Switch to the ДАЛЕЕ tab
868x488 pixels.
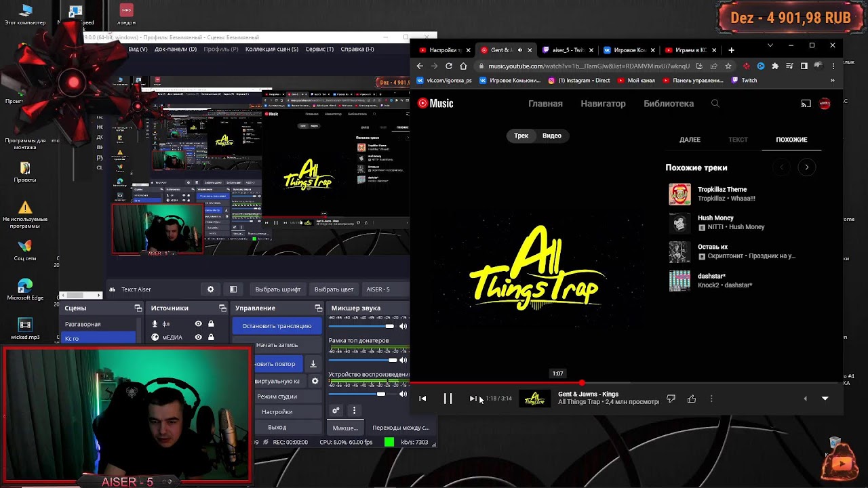click(690, 140)
